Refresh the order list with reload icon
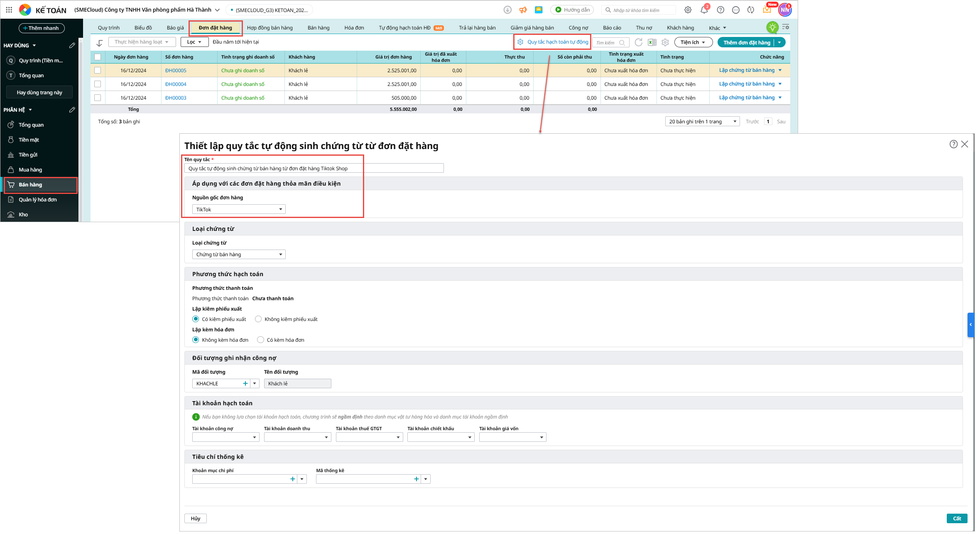The height and width of the screenshot is (534, 980). click(639, 42)
